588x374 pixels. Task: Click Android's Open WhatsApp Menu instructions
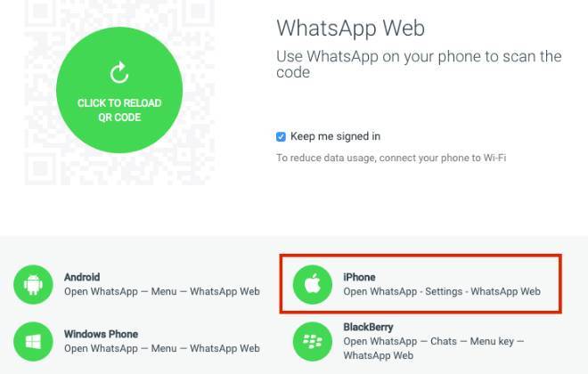(x=162, y=291)
